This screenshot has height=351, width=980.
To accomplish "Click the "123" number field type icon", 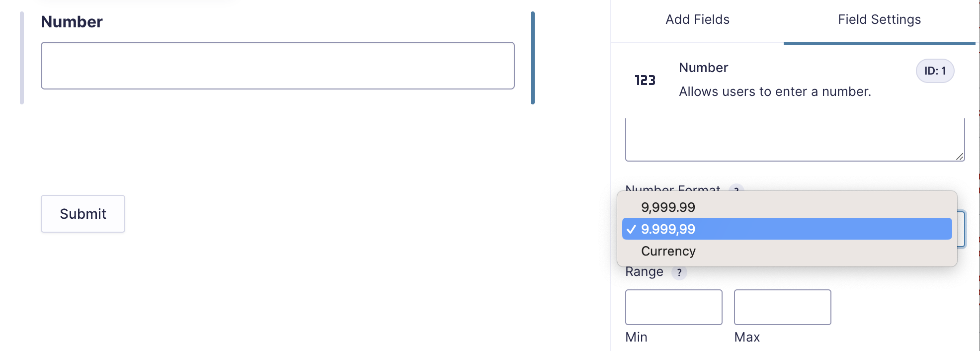I will click(x=645, y=80).
